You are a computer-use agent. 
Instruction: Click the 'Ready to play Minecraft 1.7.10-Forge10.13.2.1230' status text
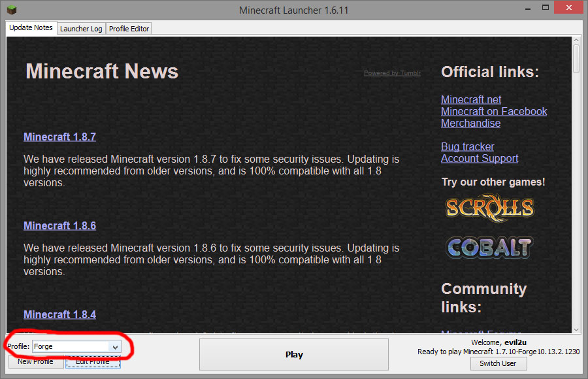point(498,352)
